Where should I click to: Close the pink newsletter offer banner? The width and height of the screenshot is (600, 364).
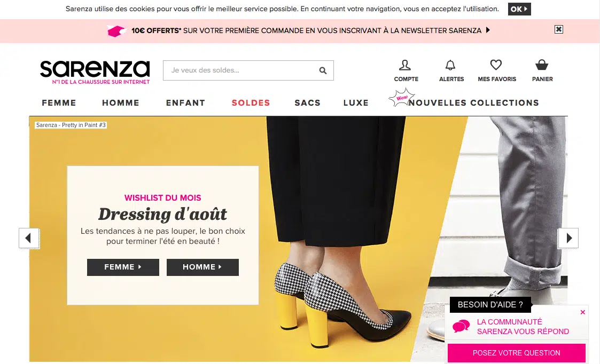(x=559, y=29)
